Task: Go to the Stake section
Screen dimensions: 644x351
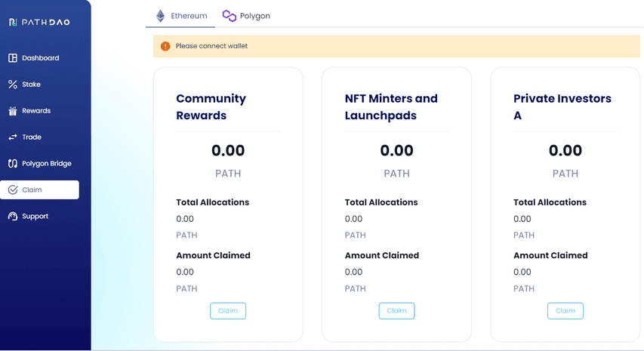Action: click(40, 84)
